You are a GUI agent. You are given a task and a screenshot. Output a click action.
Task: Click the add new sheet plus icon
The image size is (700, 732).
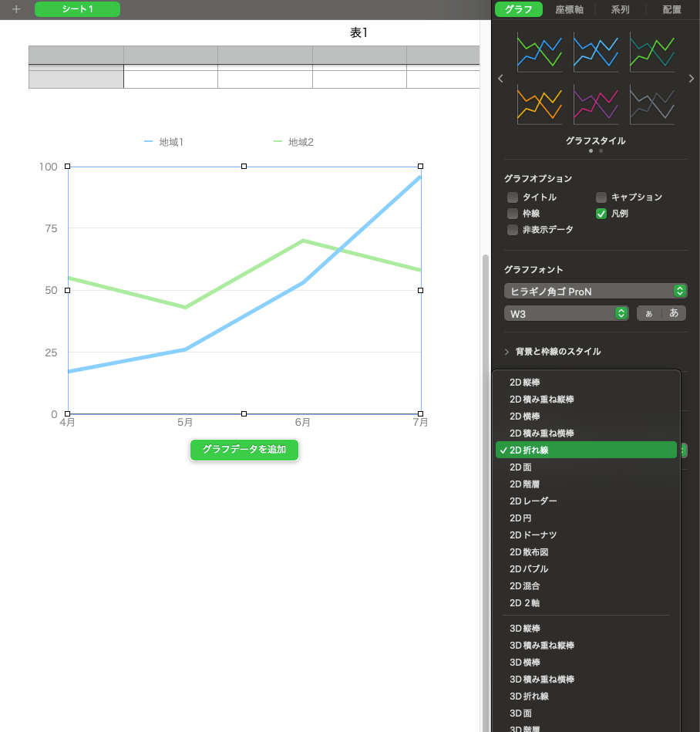[x=16, y=9]
